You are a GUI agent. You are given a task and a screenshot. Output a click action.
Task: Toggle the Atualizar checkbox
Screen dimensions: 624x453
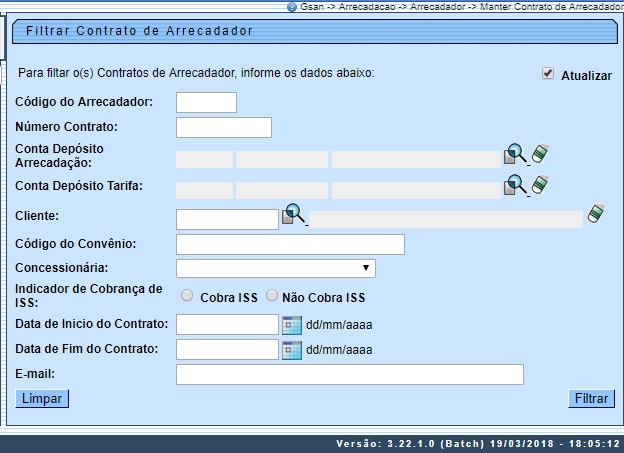[x=547, y=74]
